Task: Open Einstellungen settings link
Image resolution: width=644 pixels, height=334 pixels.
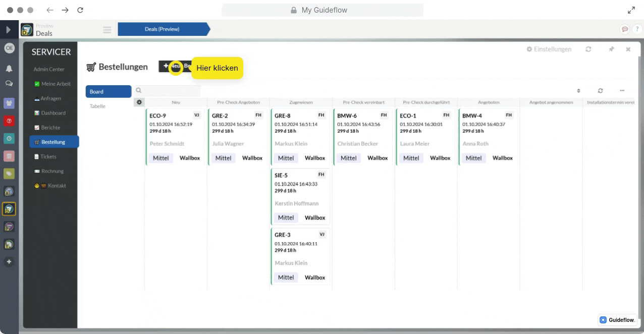Action: (x=549, y=49)
